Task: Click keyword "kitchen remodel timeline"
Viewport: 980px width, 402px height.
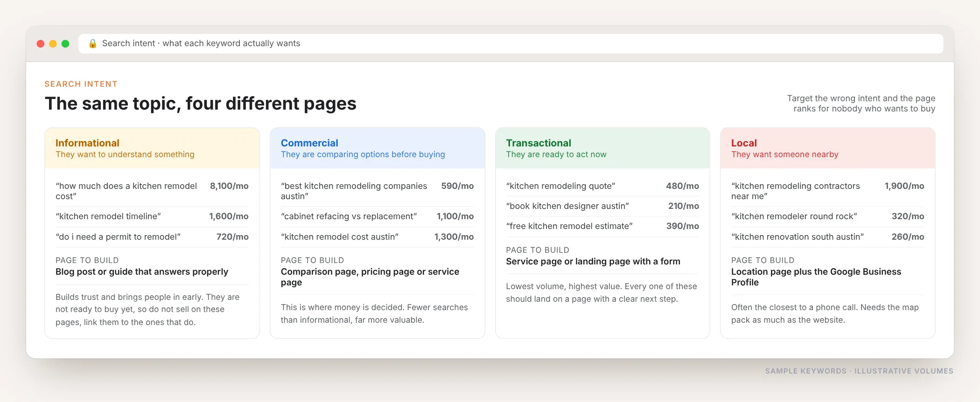Action: click(108, 216)
